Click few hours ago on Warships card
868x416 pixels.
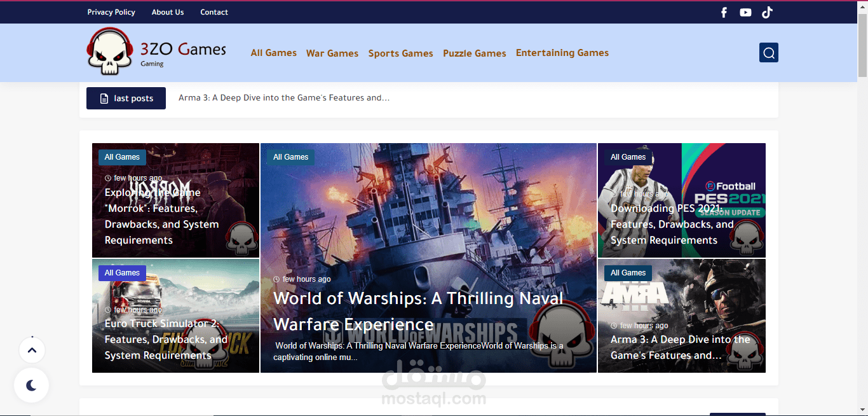click(x=302, y=279)
